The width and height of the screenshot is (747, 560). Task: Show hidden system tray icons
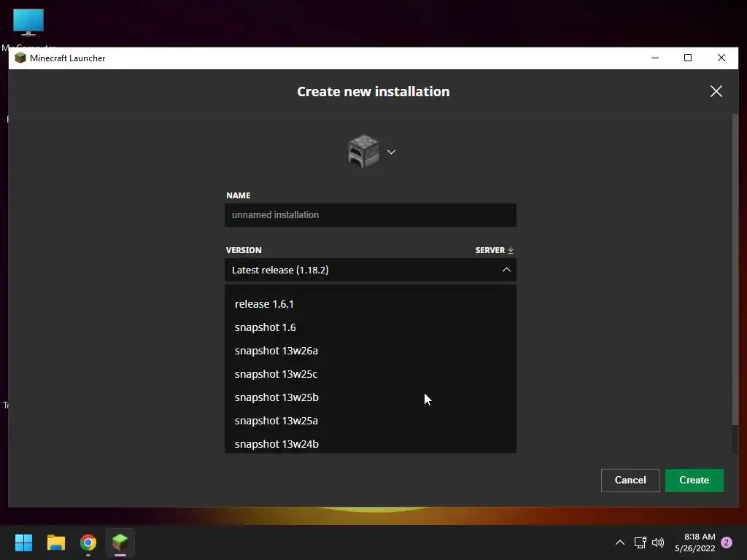pyautogui.click(x=620, y=542)
